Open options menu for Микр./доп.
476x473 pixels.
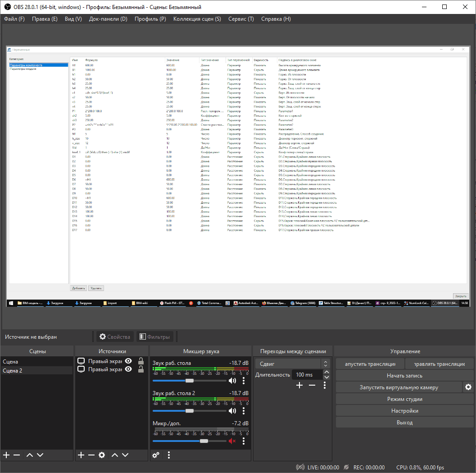click(244, 441)
